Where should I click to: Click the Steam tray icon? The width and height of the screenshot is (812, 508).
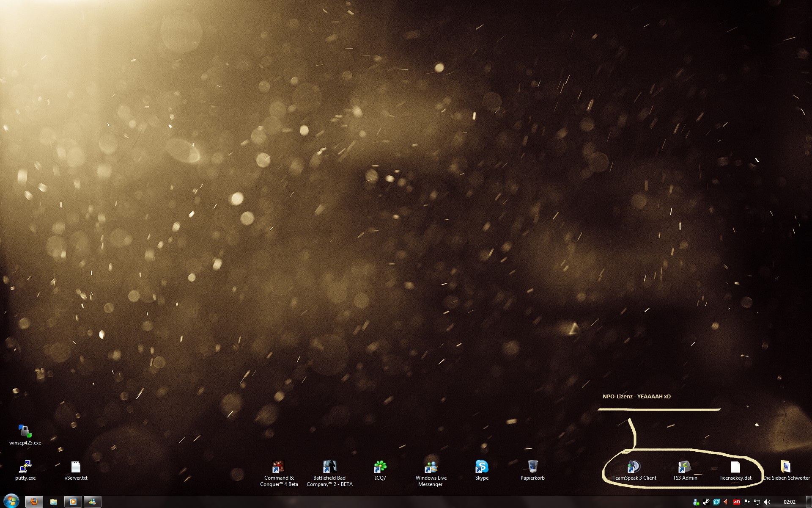[x=706, y=502]
